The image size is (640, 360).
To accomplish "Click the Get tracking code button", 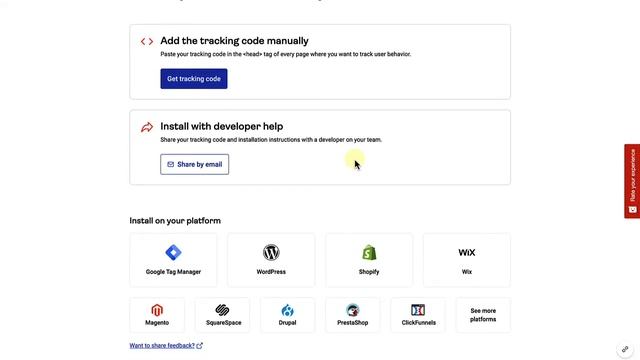I will pos(193,79).
